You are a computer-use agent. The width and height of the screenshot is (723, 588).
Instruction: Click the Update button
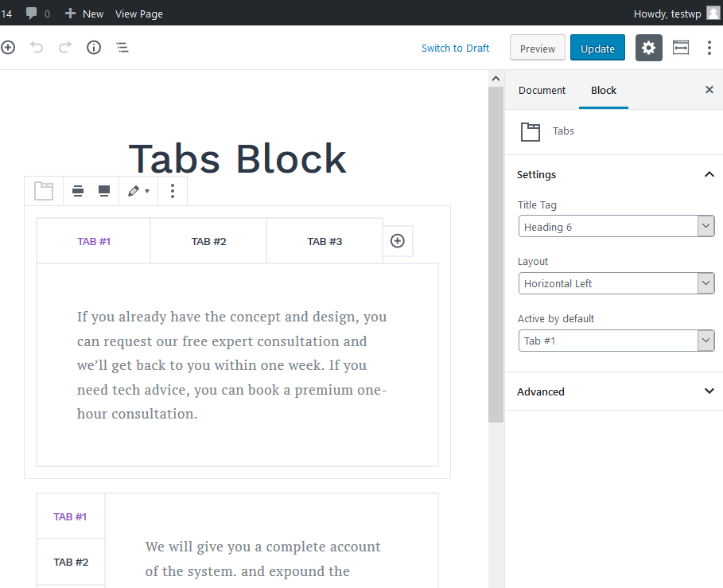click(x=597, y=48)
